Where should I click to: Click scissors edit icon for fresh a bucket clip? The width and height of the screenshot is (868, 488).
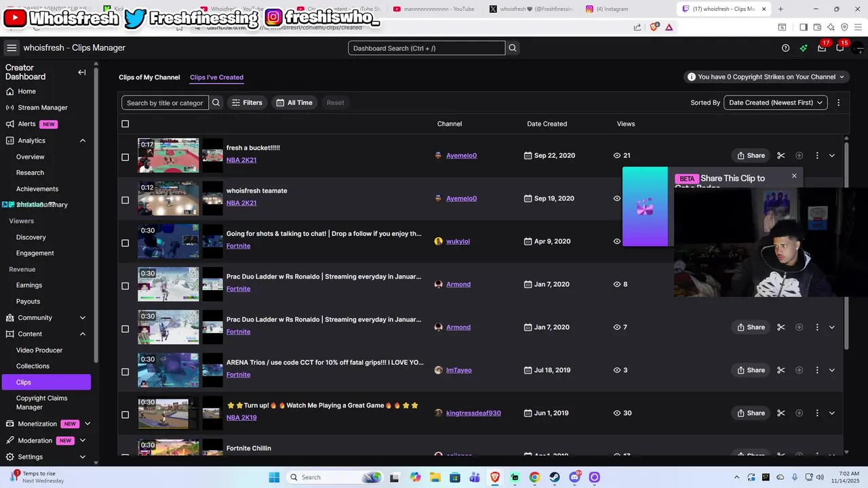(781, 155)
